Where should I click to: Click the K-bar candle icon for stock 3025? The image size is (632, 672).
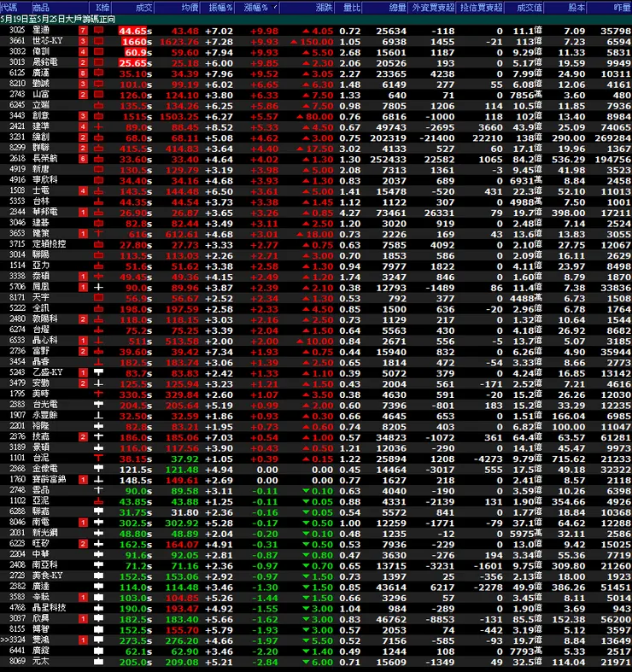coord(98,31)
